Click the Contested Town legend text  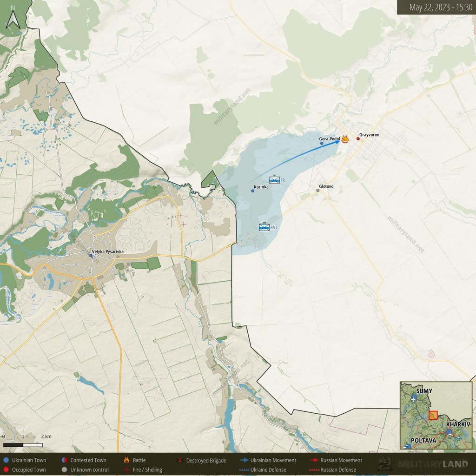coord(88,460)
